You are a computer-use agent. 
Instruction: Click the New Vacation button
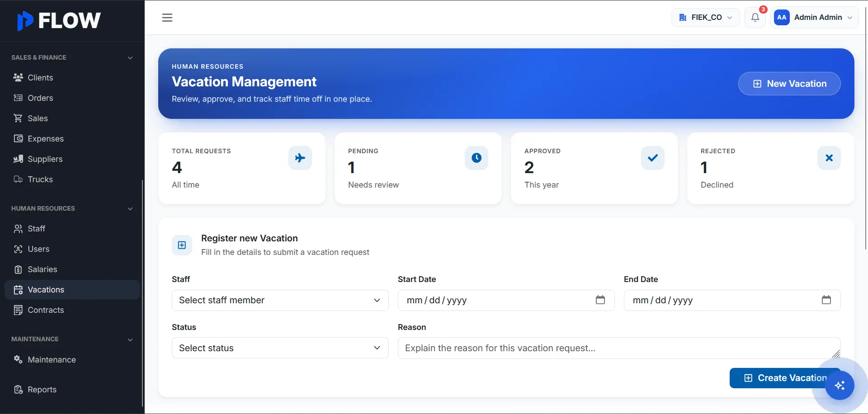pyautogui.click(x=789, y=84)
